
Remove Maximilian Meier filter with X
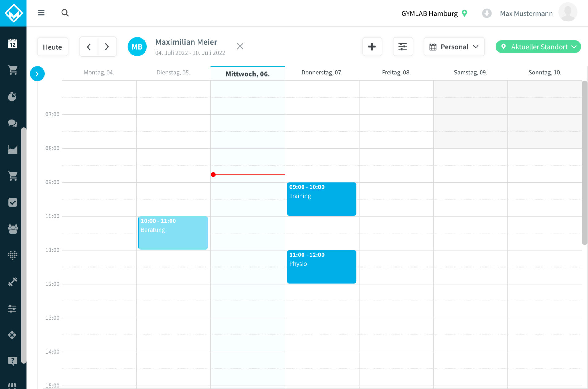240,46
